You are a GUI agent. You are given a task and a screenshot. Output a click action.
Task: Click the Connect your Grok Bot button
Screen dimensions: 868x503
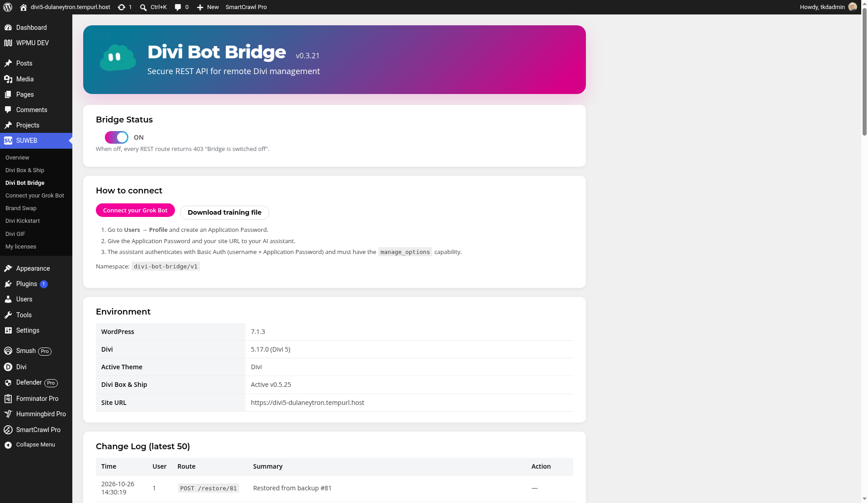pyautogui.click(x=135, y=210)
